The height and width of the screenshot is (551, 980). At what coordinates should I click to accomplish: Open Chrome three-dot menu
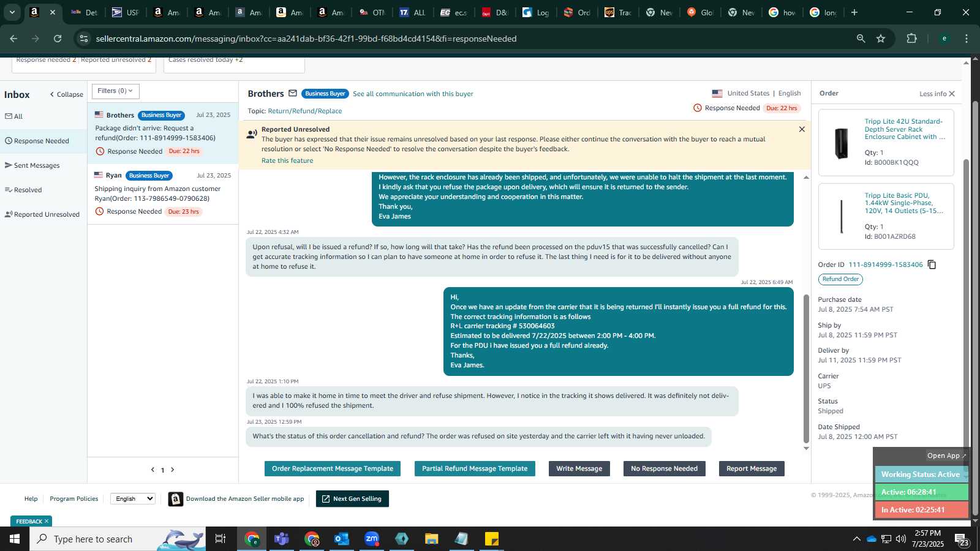point(967,39)
